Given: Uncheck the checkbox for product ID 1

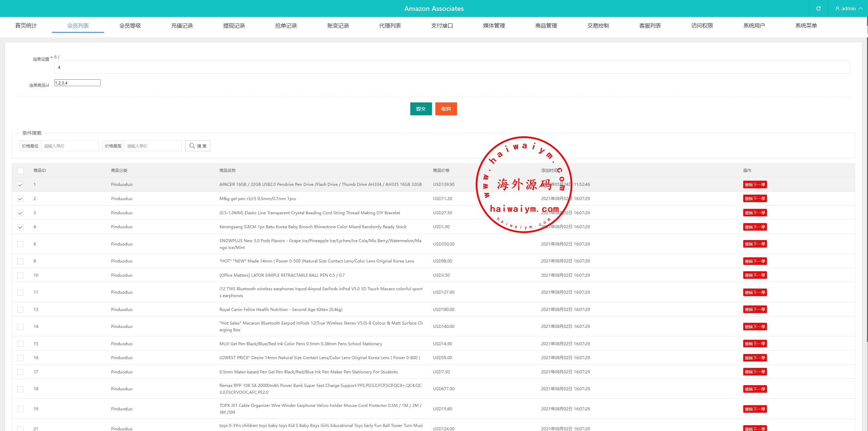Looking at the screenshot, I should (x=20, y=185).
